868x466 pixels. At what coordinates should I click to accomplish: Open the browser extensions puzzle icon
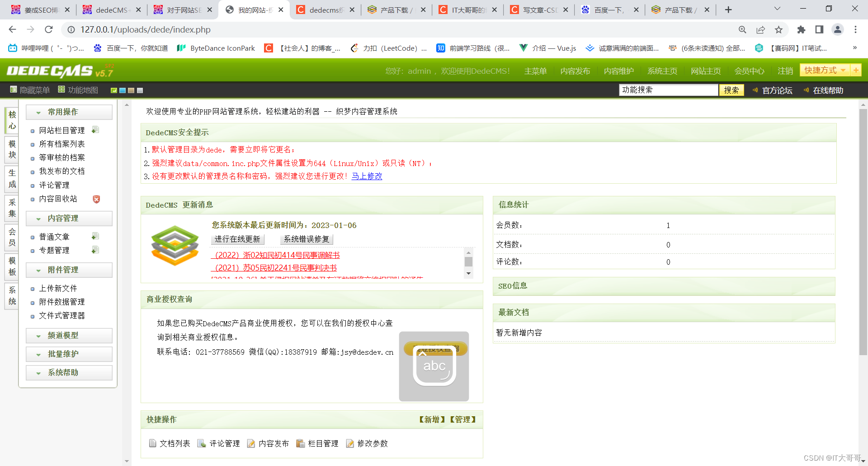[x=801, y=29]
